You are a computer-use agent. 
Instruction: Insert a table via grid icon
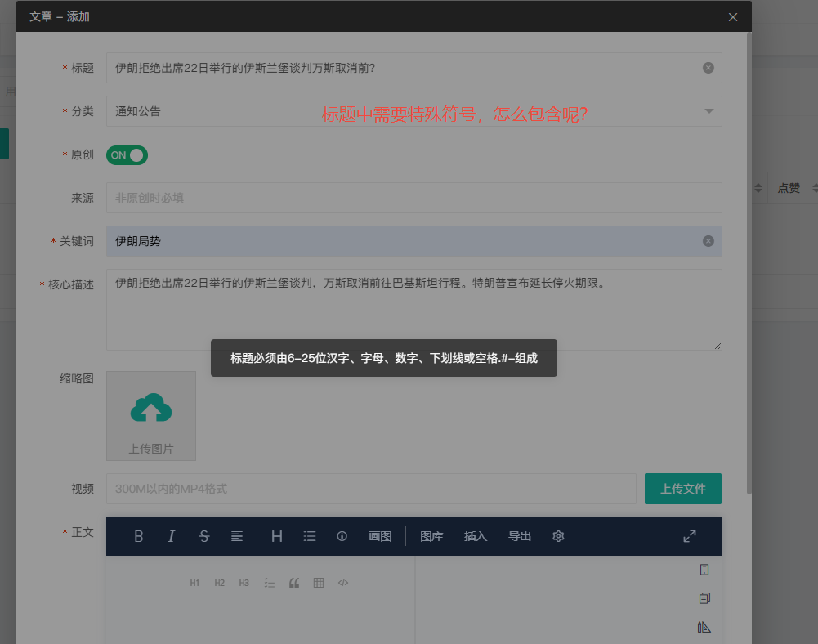(x=319, y=583)
